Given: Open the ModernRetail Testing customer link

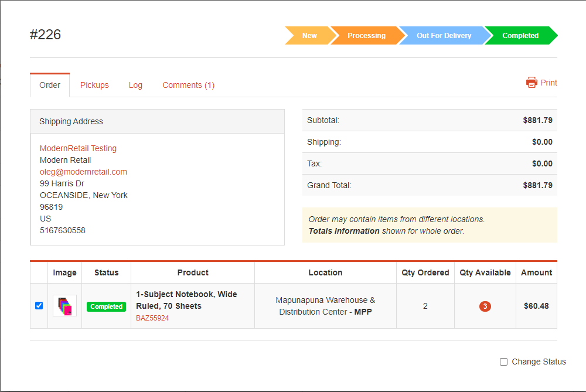Looking at the screenshot, I should [x=78, y=148].
